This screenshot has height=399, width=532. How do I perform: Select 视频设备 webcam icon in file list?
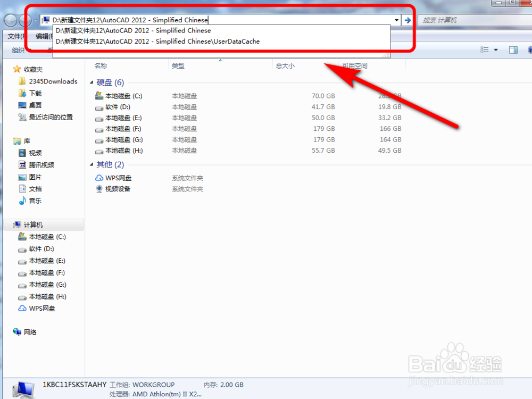[99, 189]
